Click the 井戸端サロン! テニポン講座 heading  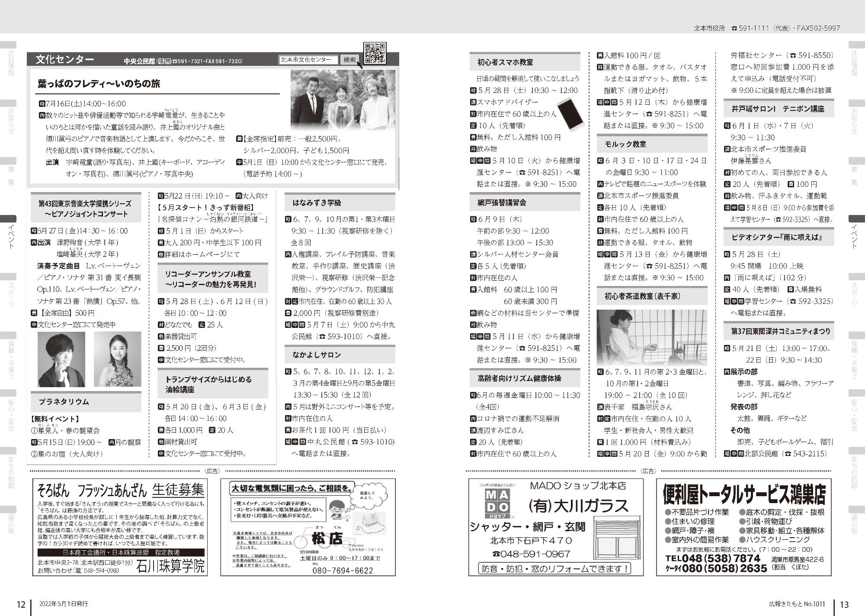pyautogui.click(x=778, y=109)
